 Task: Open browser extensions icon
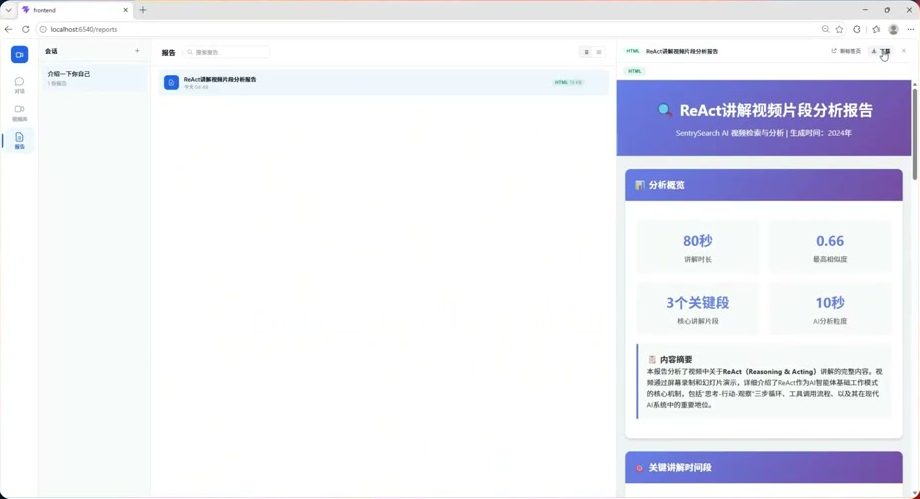coord(857,29)
